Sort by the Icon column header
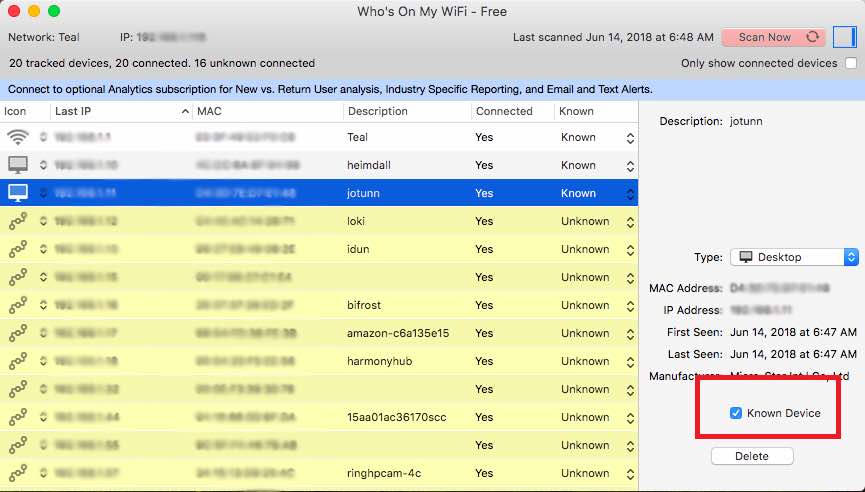The height and width of the screenshot is (492, 865). tap(25, 111)
